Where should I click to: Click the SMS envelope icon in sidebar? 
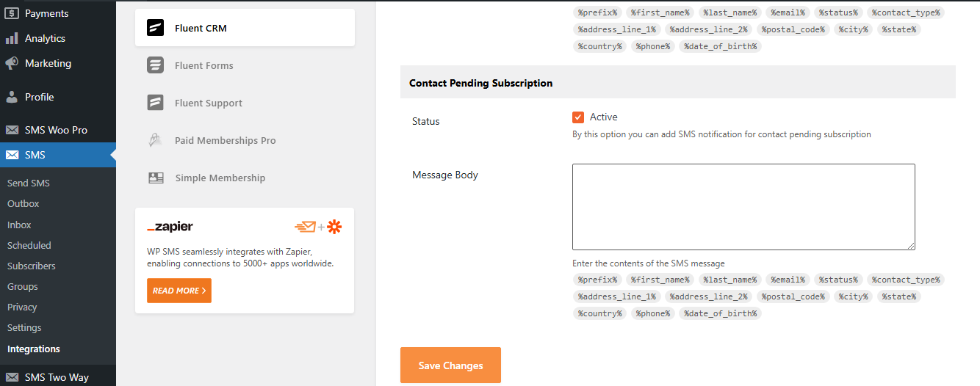pyautogui.click(x=12, y=155)
